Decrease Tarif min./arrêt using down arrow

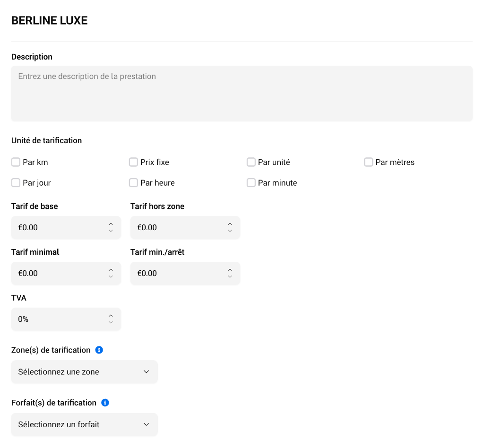pyautogui.click(x=230, y=277)
